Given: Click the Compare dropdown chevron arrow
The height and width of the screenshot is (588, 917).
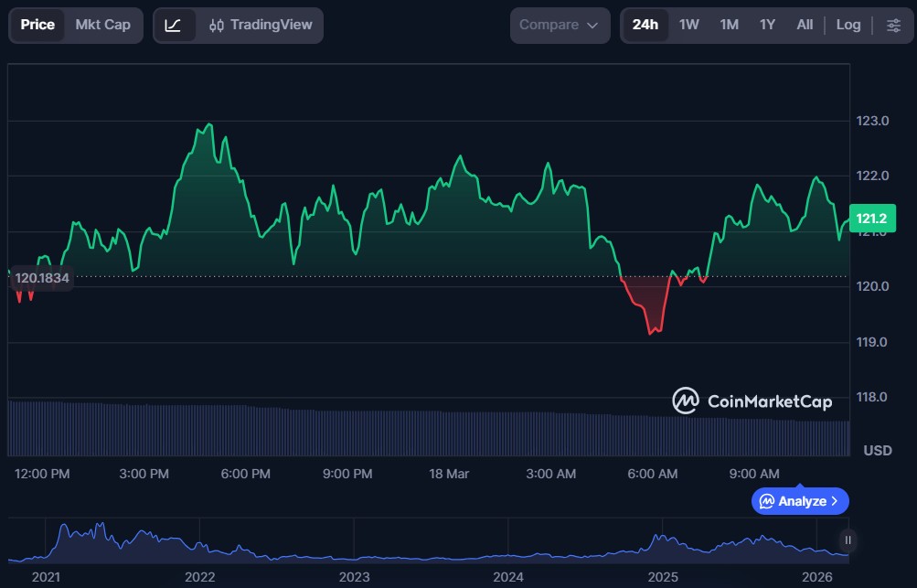Looking at the screenshot, I should [592, 26].
